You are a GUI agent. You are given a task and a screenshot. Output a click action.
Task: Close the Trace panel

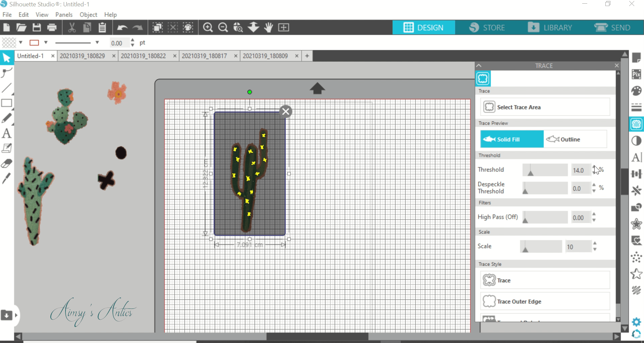pyautogui.click(x=616, y=66)
